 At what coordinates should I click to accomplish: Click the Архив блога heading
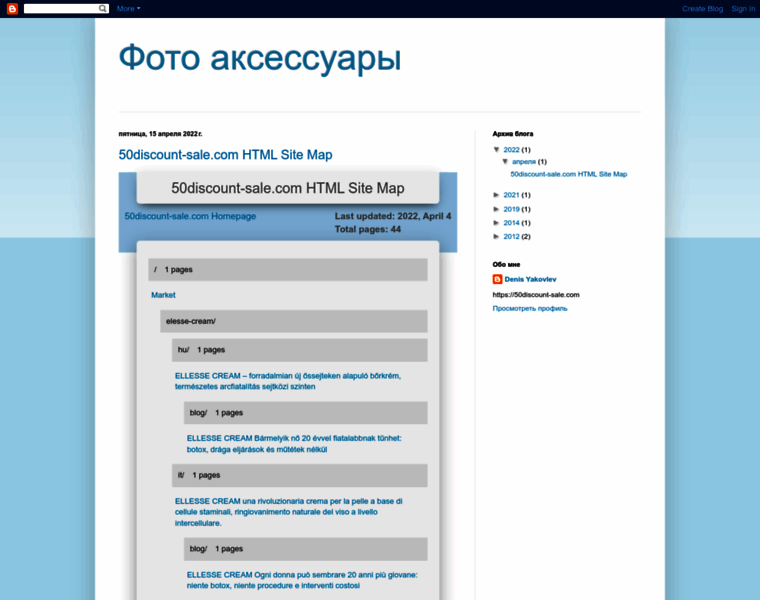point(513,134)
